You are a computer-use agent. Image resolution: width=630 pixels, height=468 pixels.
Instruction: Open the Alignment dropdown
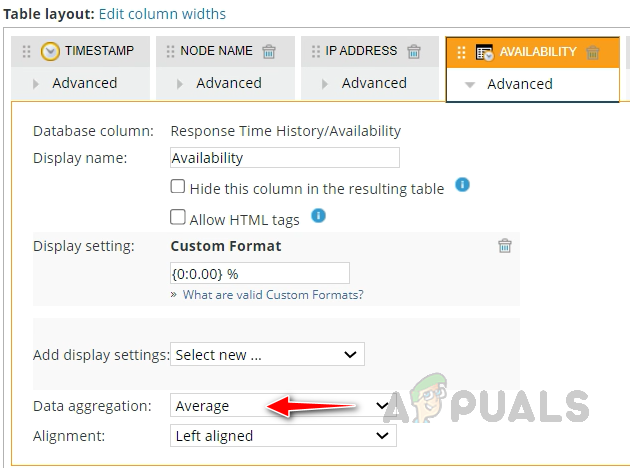283,436
